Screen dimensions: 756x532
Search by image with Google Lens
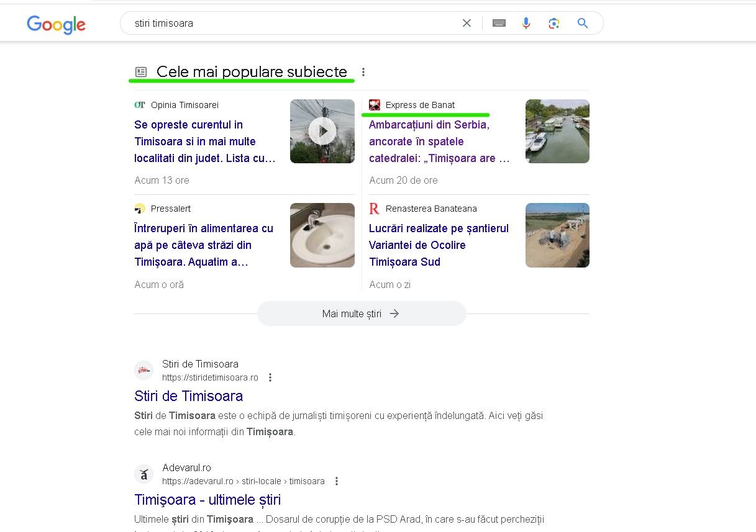point(553,24)
